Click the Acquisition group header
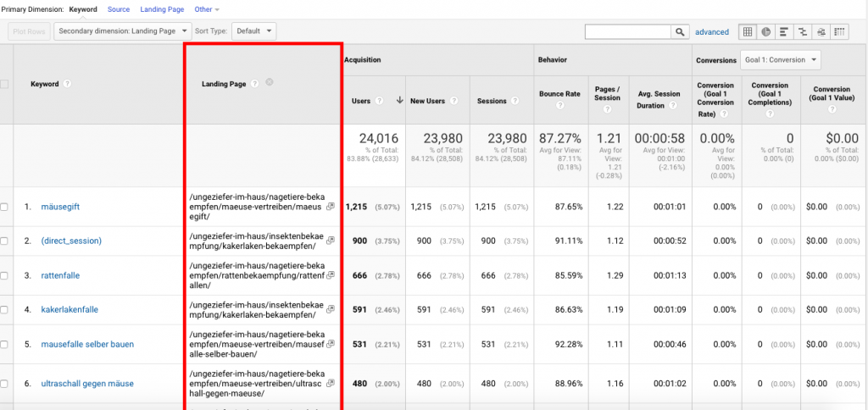This screenshot has width=868, height=410. [x=362, y=59]
